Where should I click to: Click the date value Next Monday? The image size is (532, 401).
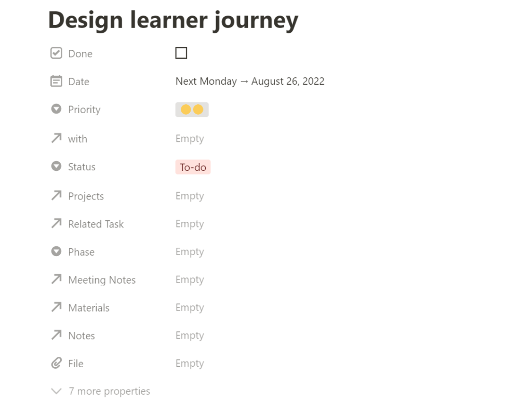click(x=206, y=82)
